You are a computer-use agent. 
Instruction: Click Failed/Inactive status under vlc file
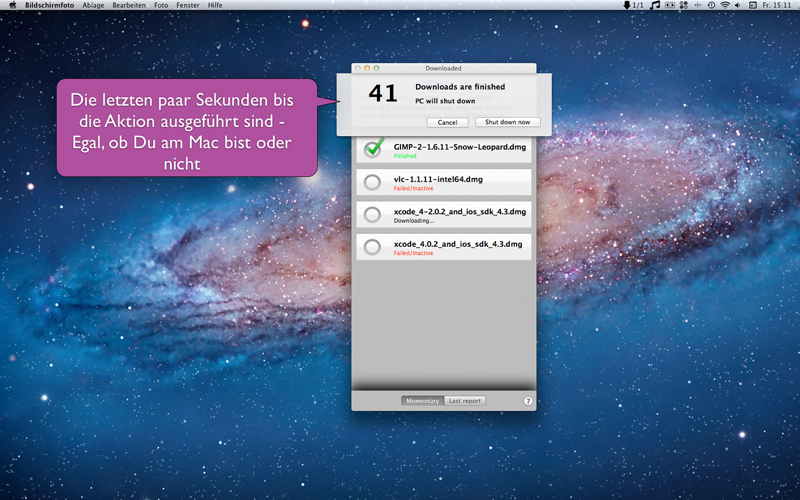tap(413, 188)
